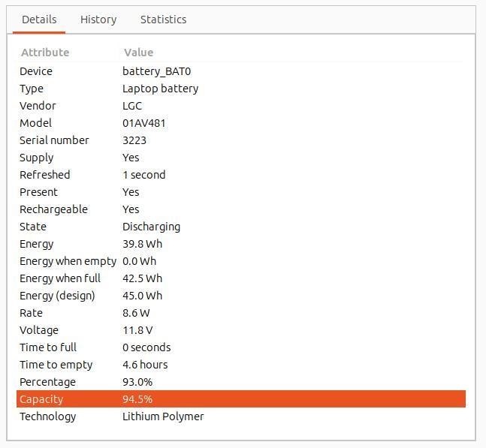The height and width of the screenshot is (448, 486).
Task: Select the Percentage 93.0% row
Action: [241, 382]
